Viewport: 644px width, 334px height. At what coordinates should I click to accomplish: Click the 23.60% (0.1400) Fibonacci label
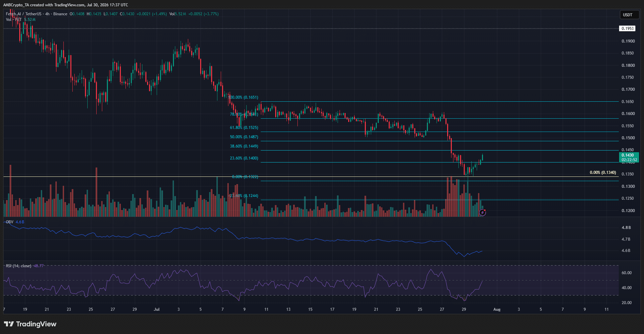244,158
